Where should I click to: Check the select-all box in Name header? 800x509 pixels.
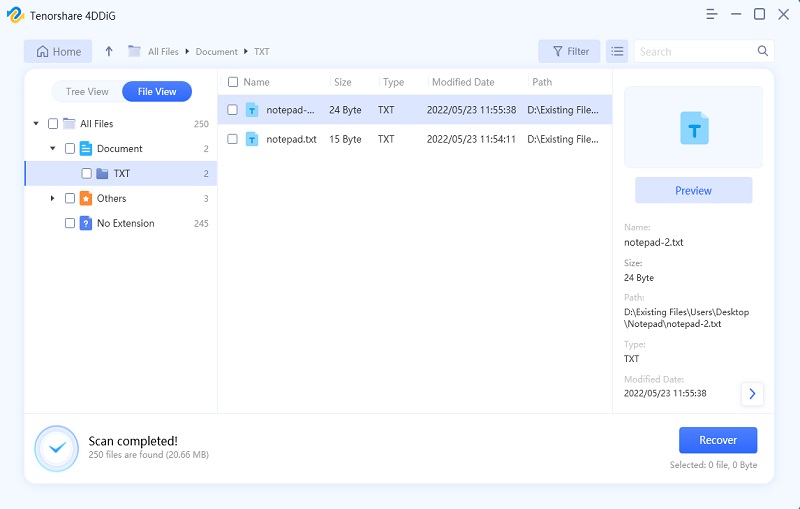233,82
